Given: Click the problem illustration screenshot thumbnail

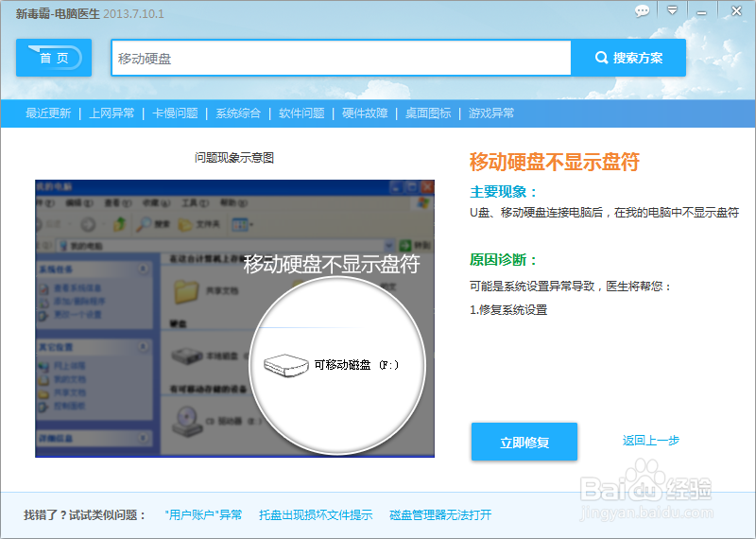Looking at the screenshot, I should click(234, 319).
